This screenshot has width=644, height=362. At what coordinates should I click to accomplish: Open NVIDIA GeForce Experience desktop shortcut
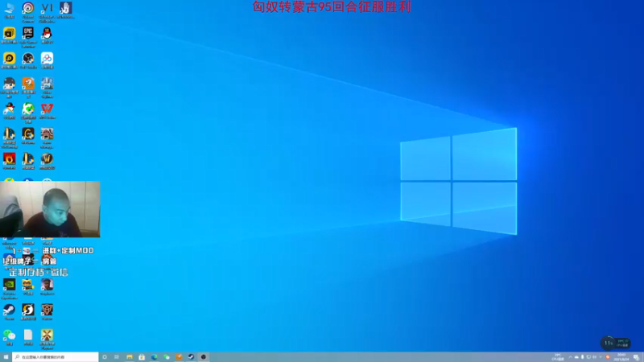(9, 289)
